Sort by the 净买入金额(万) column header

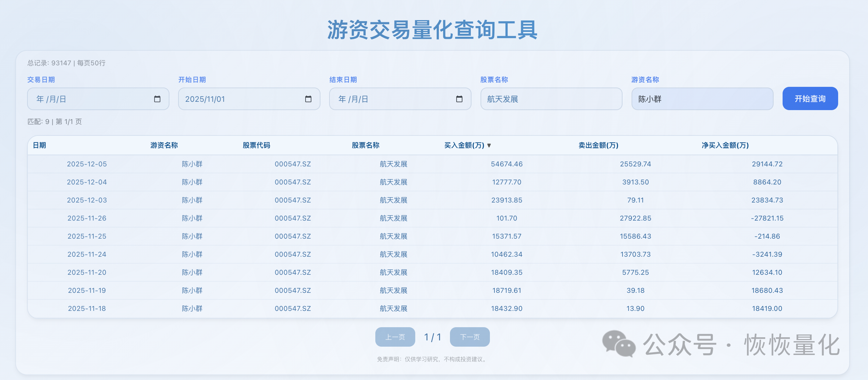pos(725,146)
